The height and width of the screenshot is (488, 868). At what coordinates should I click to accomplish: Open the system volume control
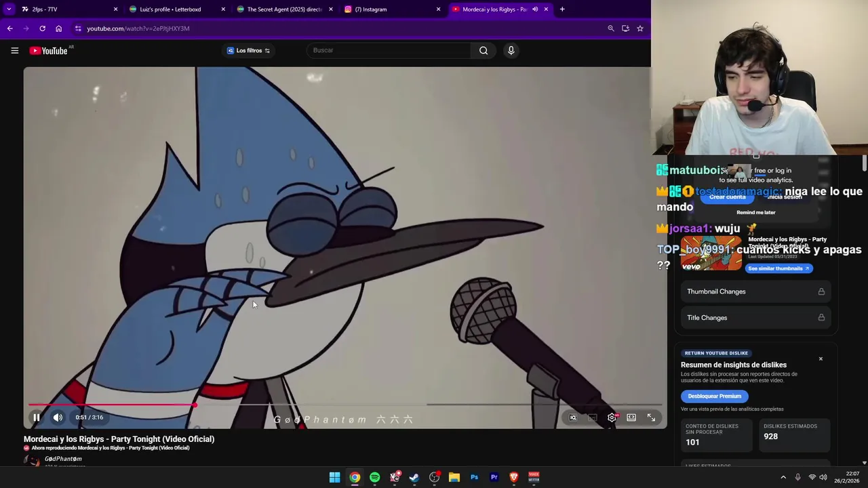click(823, 477)
